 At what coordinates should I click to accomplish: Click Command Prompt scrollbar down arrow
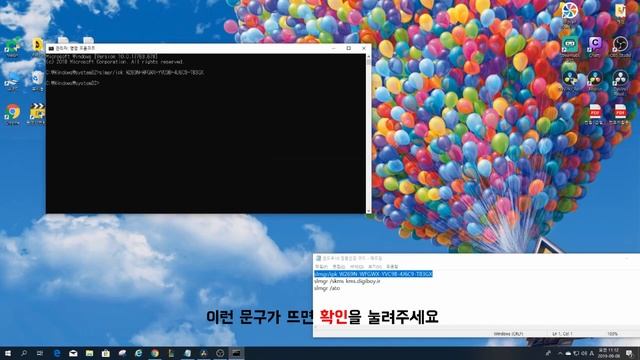[369, 211]
